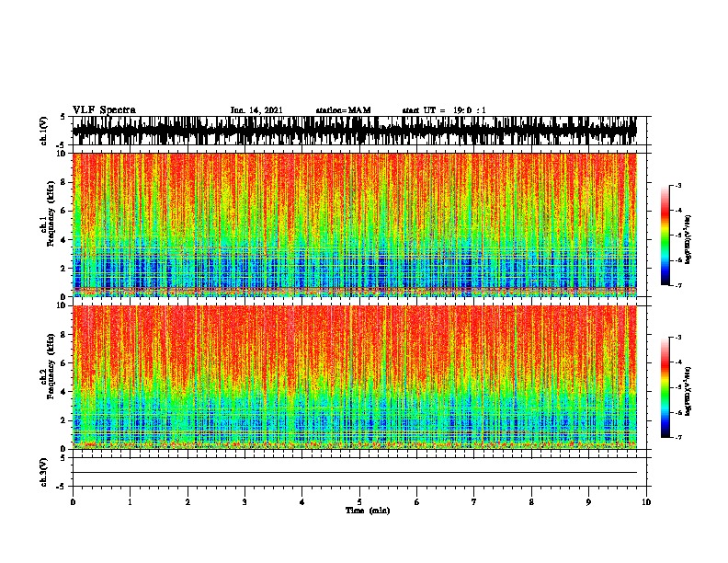The height and width of the screenshot is (563, 728).
Task: Click the ch.2 spectrogram "2" kHz tick label
Action: (63, 420)
